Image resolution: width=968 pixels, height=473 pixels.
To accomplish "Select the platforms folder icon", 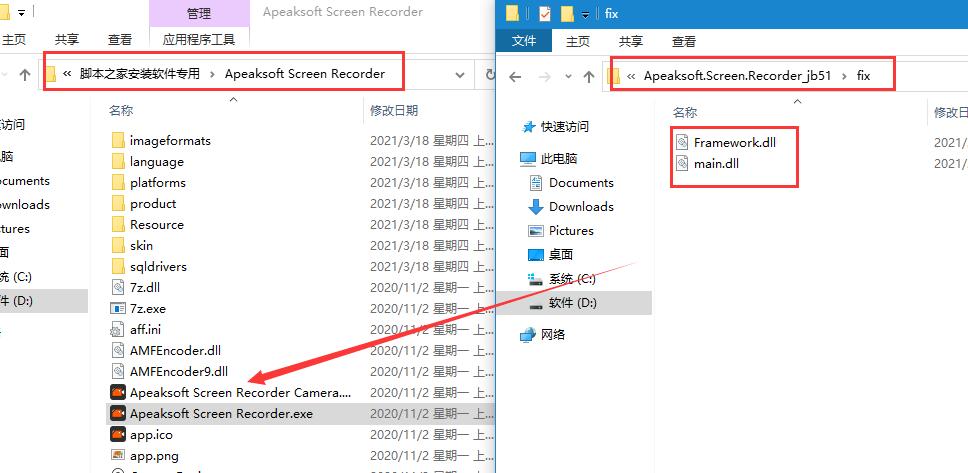I will (119, 183).
